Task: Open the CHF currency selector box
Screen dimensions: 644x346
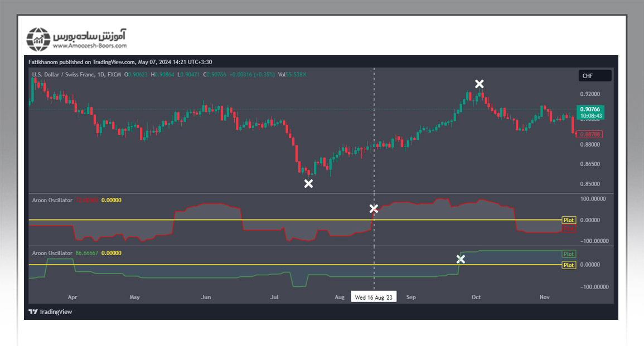Action: pos(594,76)
